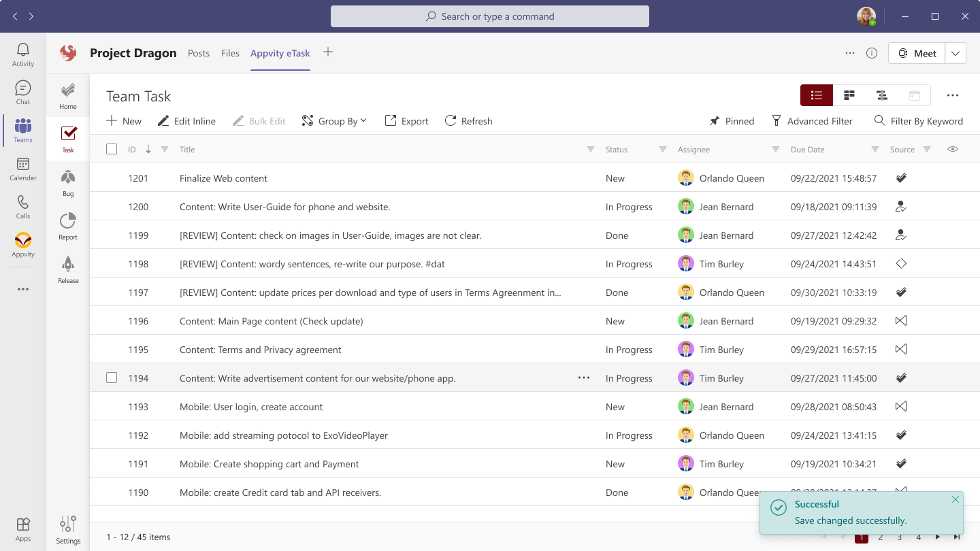Open the Due Date column filter
Viewport: 980px width, 551px height.
coord(875,149)
